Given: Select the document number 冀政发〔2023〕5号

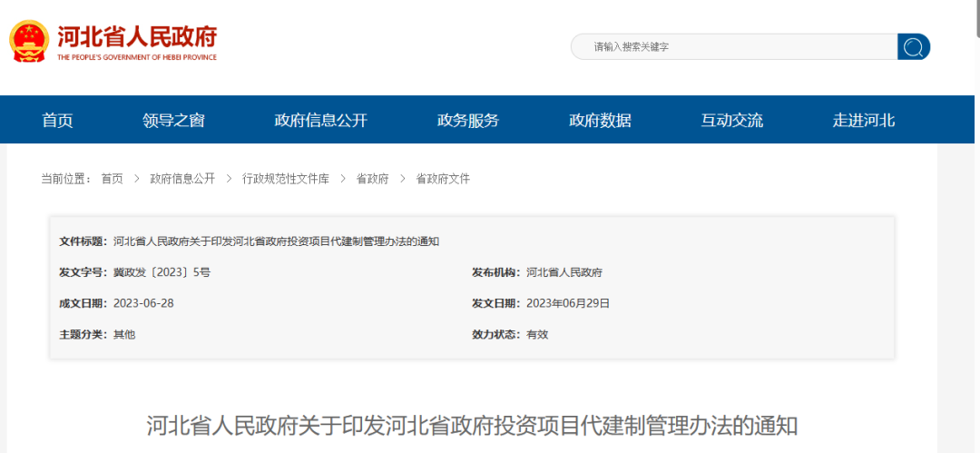Looking at the screenshot, I should [162, 272].
